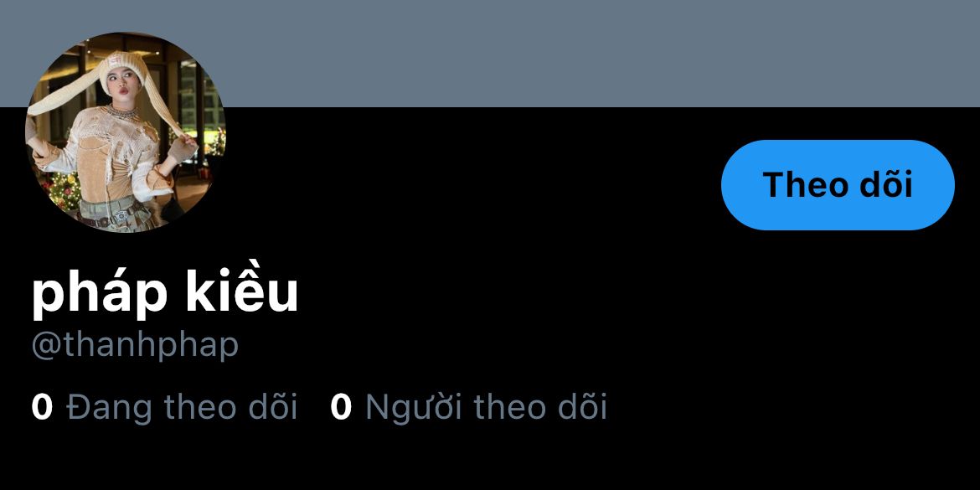This screenshot has width=980, height=490.
Task: Click the @ symbol of the username
Action: click(46, 347)
